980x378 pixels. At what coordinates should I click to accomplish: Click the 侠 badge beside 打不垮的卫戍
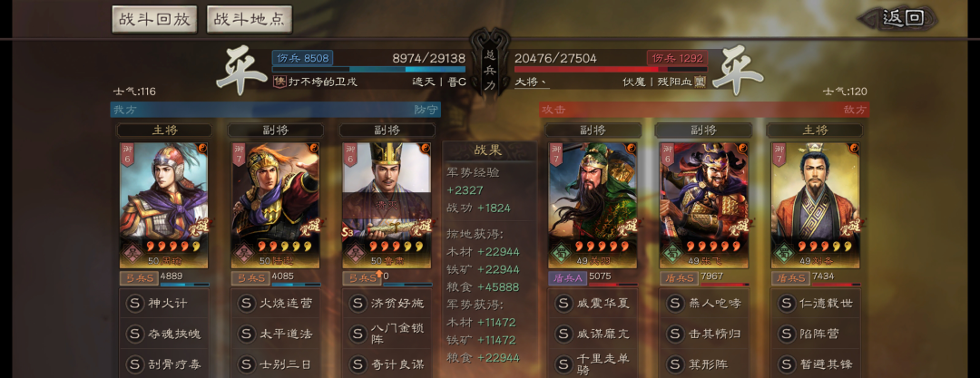(x=279, y=82)
